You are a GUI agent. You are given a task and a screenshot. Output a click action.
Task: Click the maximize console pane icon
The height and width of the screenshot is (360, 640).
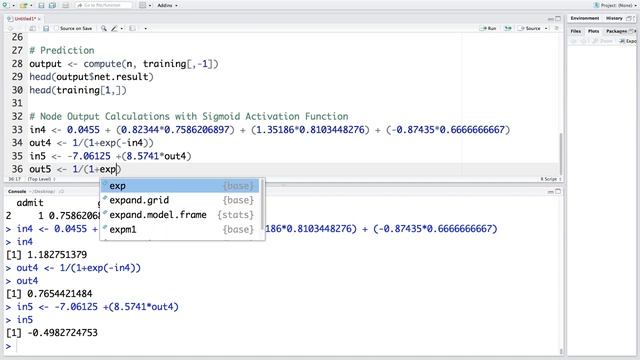point(558,191)
